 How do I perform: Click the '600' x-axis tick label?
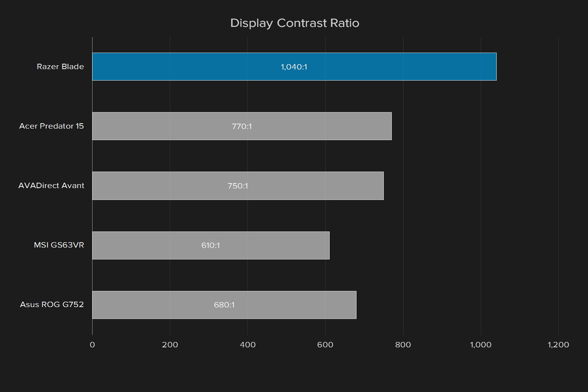(x=325, y=345)
